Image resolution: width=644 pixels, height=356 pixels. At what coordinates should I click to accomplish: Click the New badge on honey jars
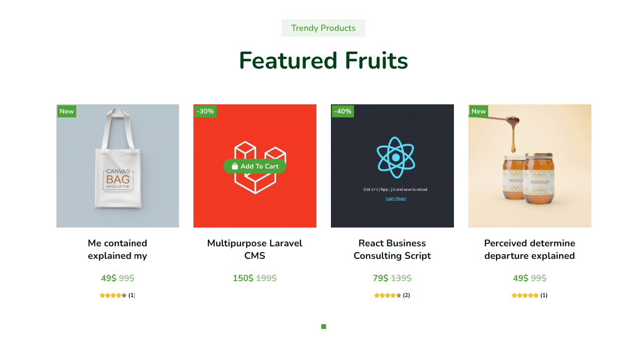(479, 111)
